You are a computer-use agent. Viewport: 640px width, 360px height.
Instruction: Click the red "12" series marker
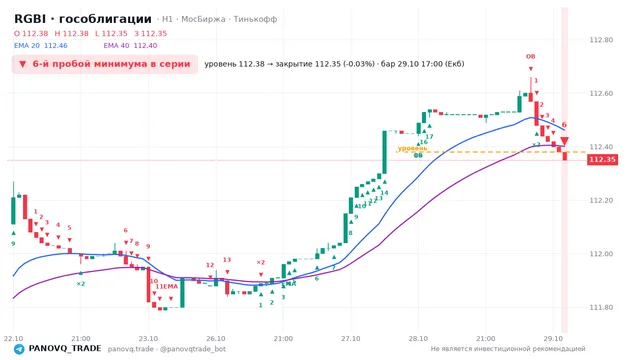210,265
